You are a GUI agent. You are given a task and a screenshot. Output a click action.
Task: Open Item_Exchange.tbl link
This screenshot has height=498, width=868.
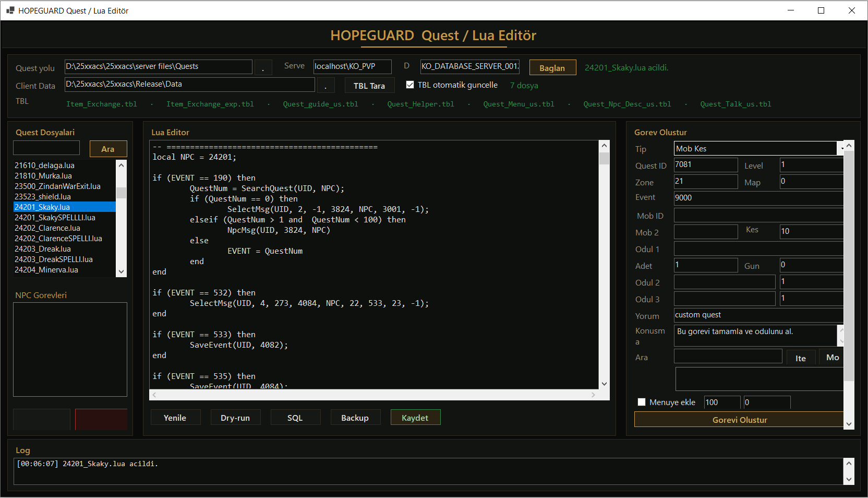coord(102,104)
